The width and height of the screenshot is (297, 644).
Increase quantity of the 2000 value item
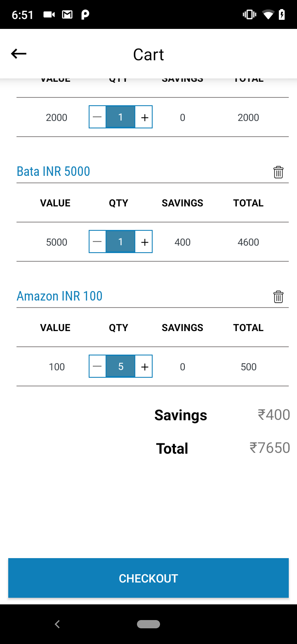click(144, 118)
